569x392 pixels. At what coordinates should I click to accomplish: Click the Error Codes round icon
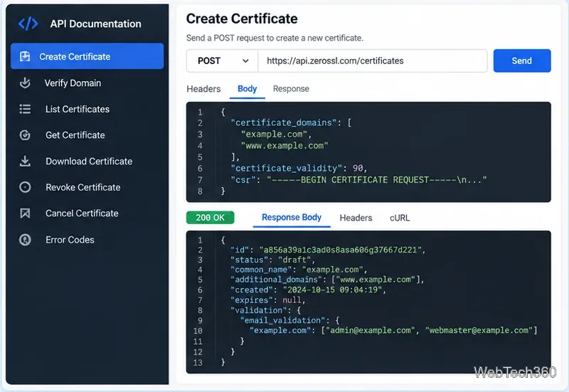[25, 240]
